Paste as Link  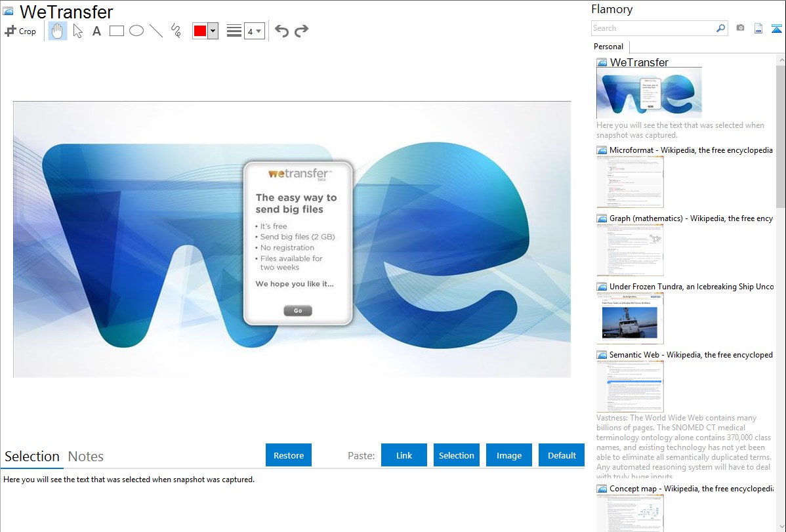404,455
